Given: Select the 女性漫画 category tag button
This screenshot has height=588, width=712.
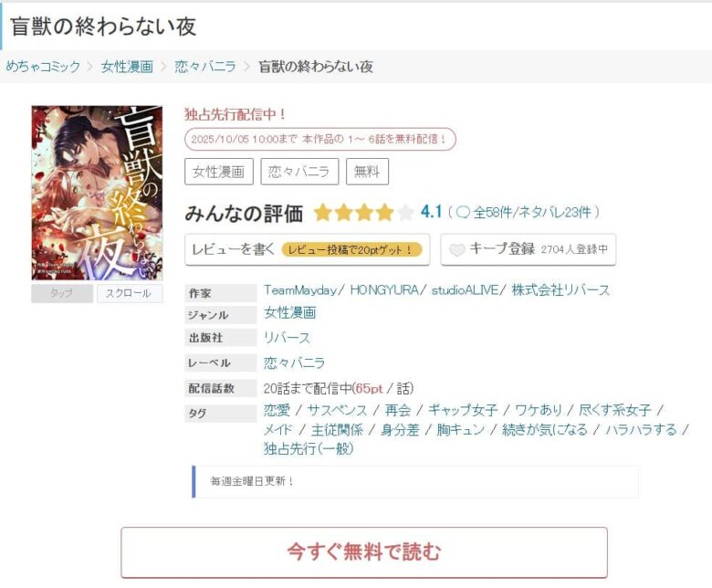Looking at the screenshot, I should click(x=219, y=172).
